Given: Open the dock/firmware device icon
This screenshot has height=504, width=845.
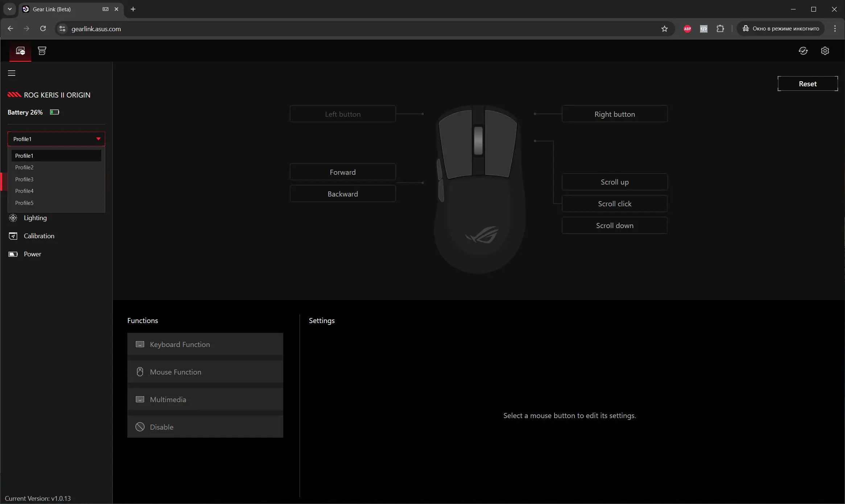Looking at the screenshot, I should 42,51.
